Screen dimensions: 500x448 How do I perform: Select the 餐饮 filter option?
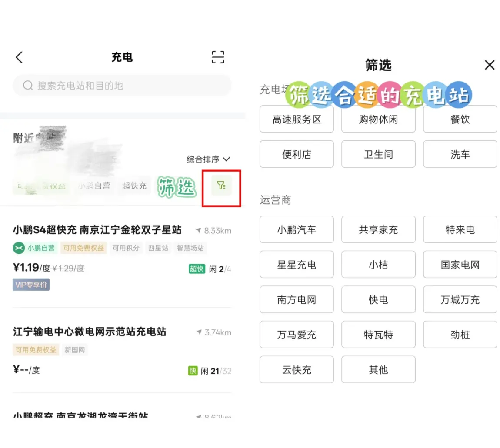click(x=460, y=119)
